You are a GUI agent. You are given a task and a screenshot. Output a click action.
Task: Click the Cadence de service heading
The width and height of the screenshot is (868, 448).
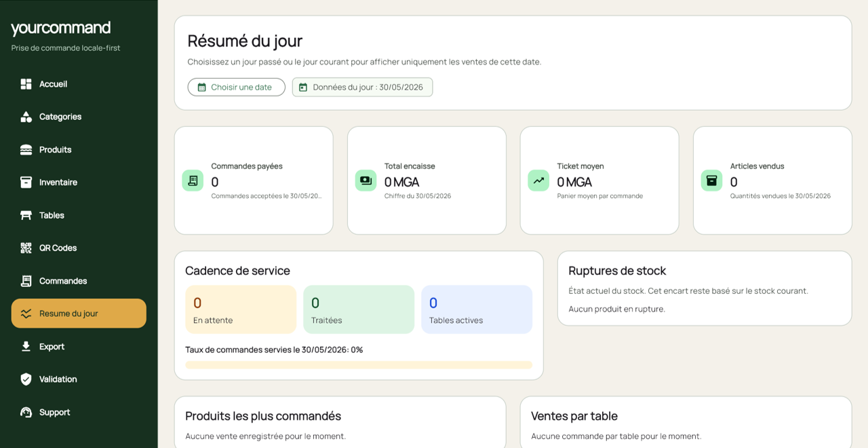point(237,271)
